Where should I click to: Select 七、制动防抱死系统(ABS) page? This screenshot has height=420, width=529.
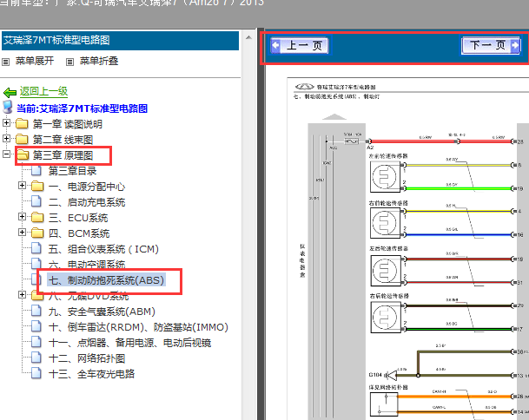106,280
